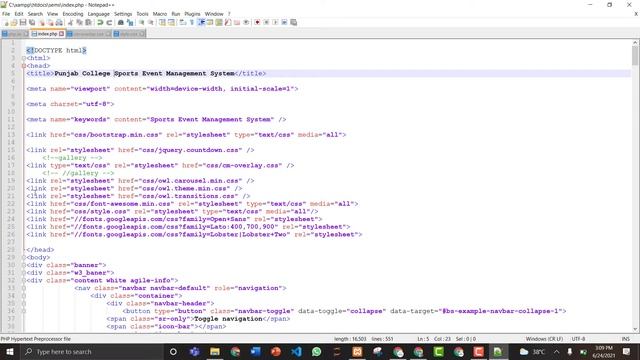Image resolution: width=640 pixels, height=360 pixels.
Task: Zoom out using the toolbar icon
Action: coord(151,22)
